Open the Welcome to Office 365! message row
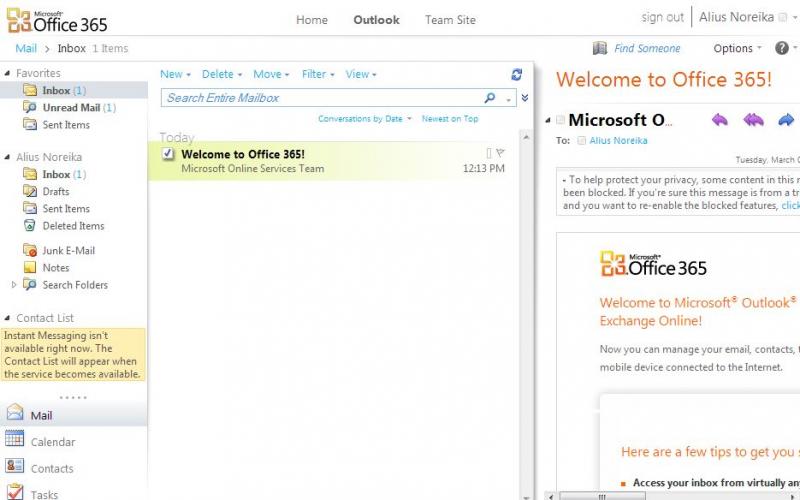Viewport: 800px width, 500px height. pyautogui.click(x=334, y=161)
